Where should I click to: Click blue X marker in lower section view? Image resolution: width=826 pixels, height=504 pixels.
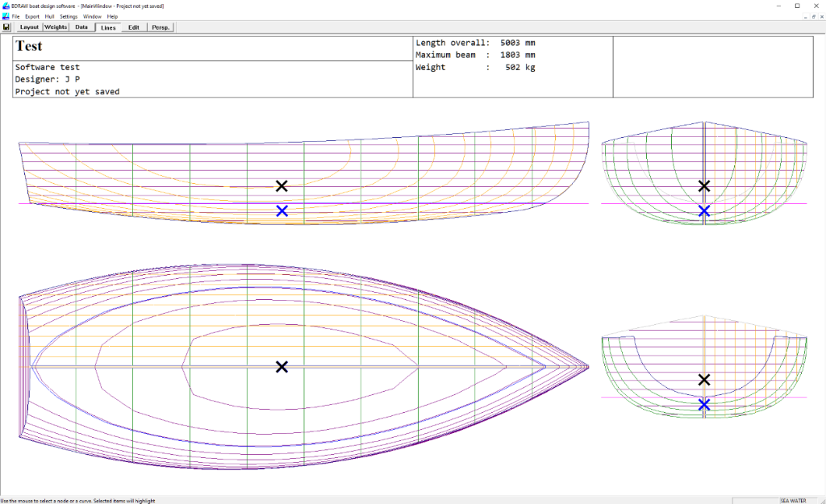704,404
